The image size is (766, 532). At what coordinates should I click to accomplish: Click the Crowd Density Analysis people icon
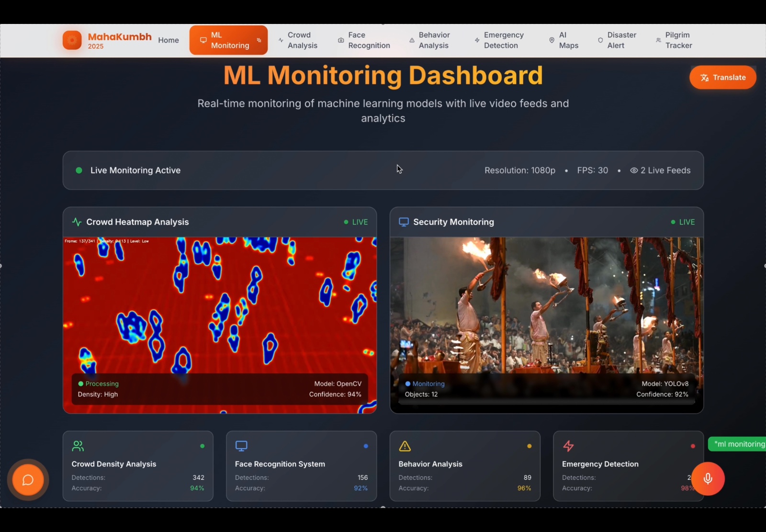pos(78,446)
